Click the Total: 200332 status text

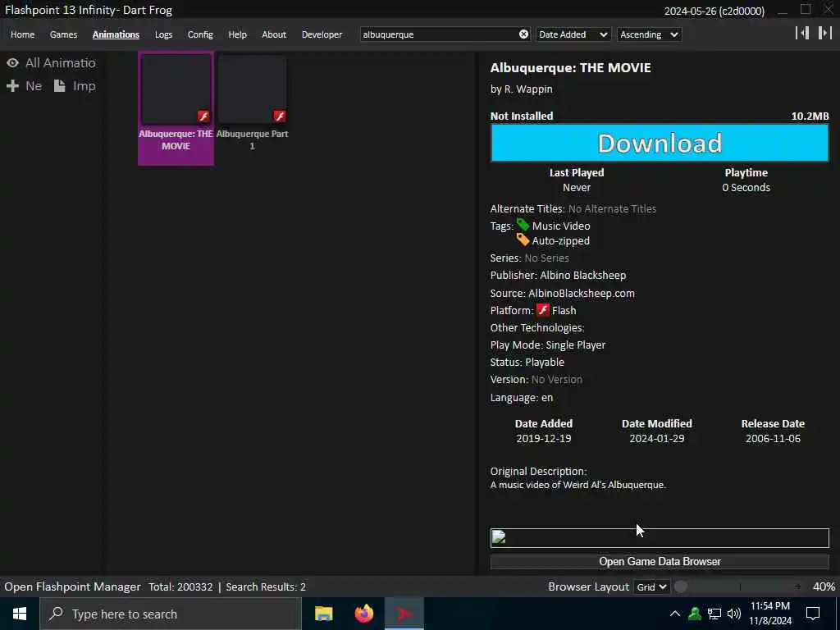coord(180,587)
